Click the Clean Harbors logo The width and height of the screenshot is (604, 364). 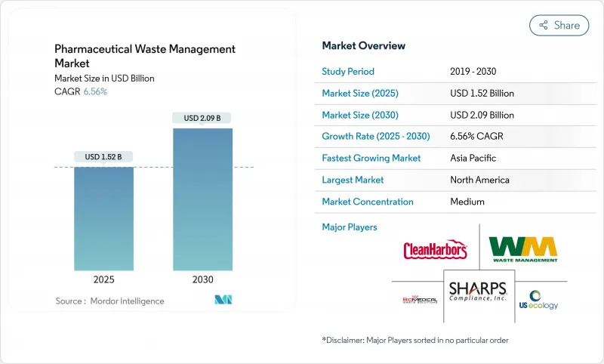(x=436, y=249)
